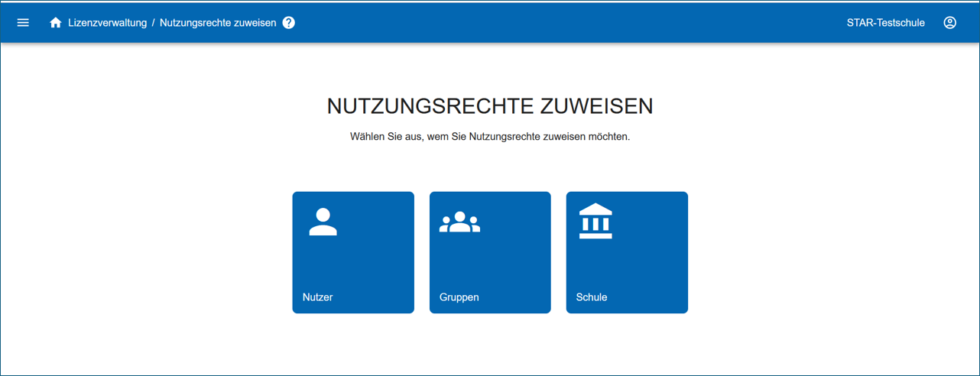Click the STAR-Testschule school name

pos(885,23)
